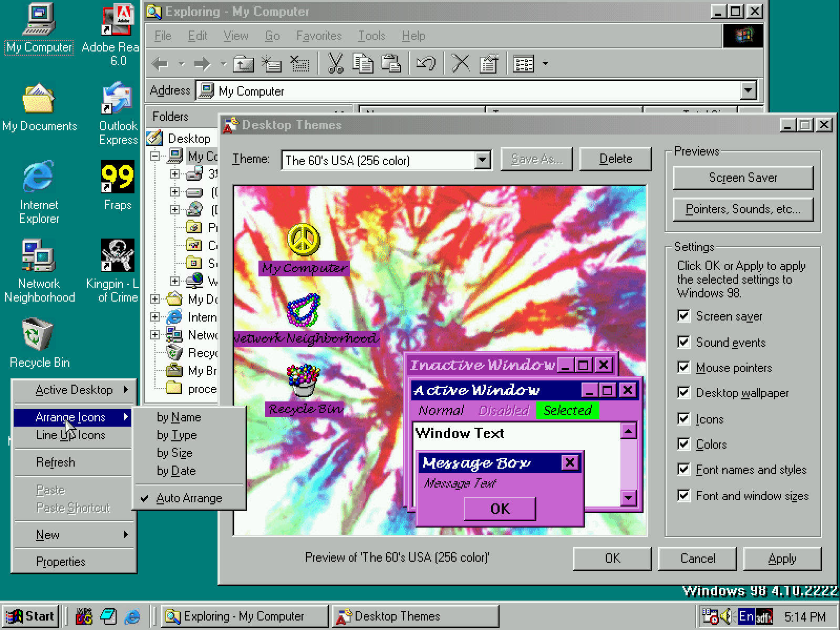
Task: Click the En language indicator in the tray
Action: click(746, 616)
